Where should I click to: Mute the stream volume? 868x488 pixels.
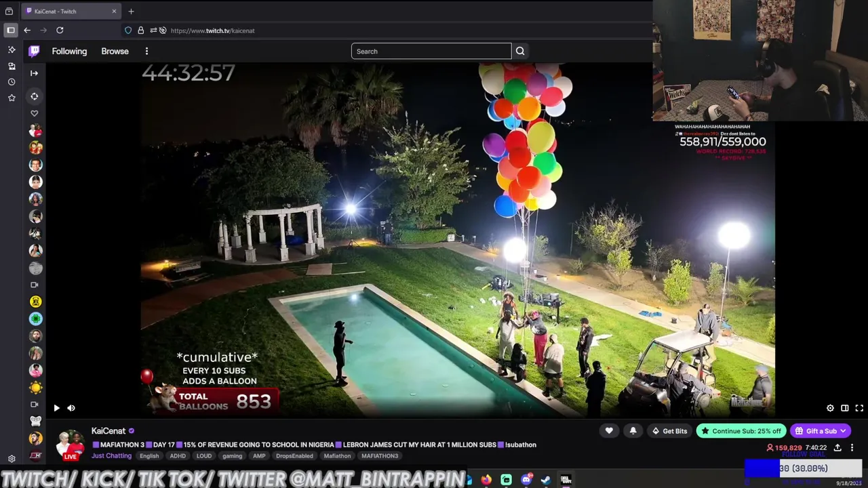pos(71,408)
